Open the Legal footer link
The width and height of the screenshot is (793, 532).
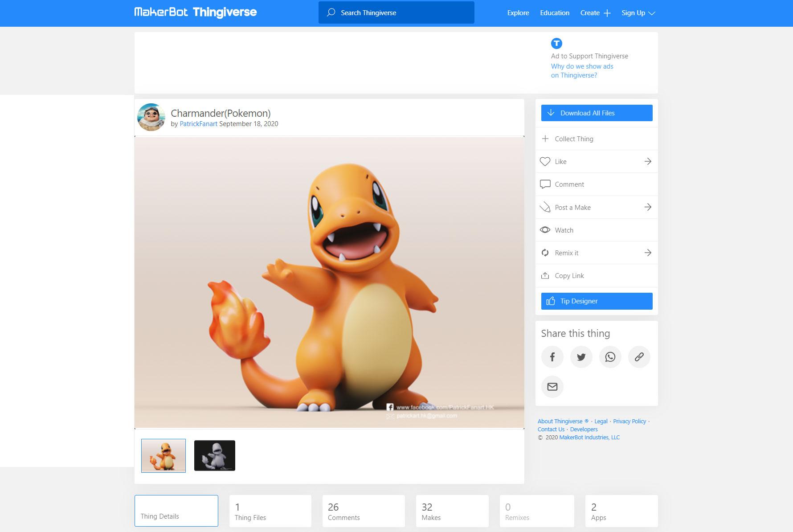(601, 421)
